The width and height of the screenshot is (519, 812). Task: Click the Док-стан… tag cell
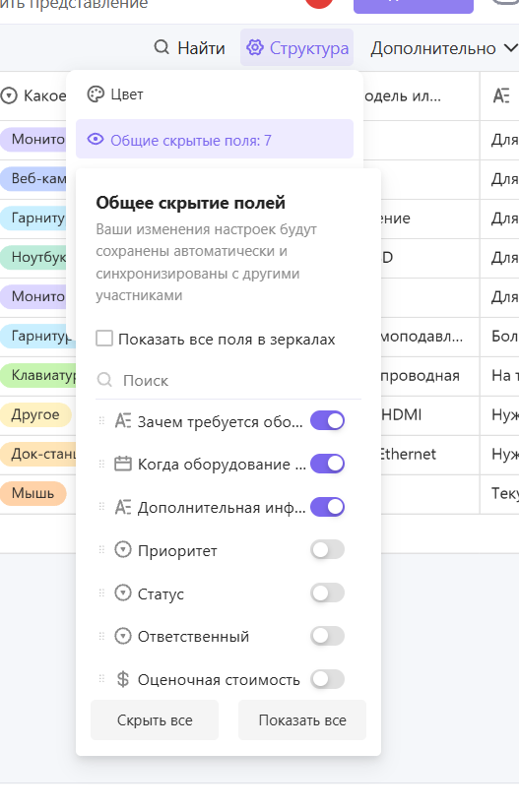coord(38,454)
